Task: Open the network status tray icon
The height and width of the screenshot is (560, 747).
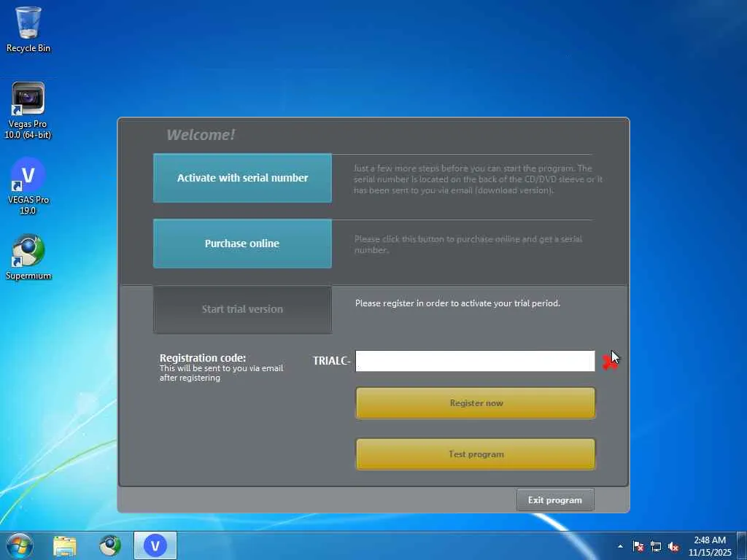Action: [x=656, y=546]
